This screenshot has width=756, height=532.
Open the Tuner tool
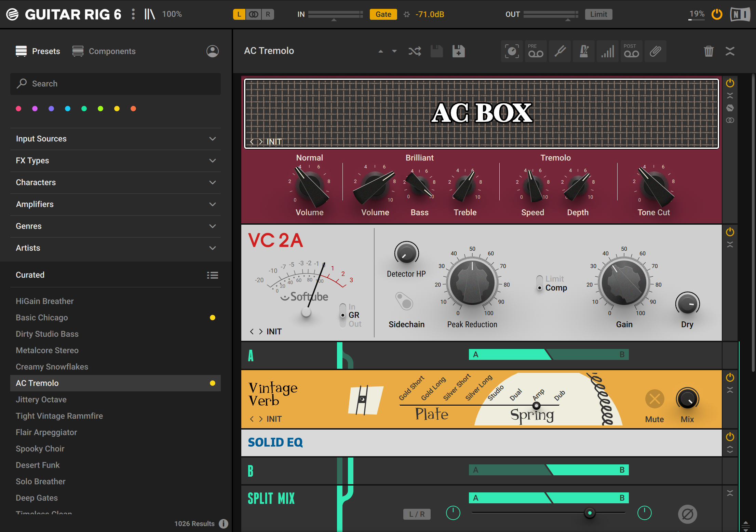click(x=559, y=51)
